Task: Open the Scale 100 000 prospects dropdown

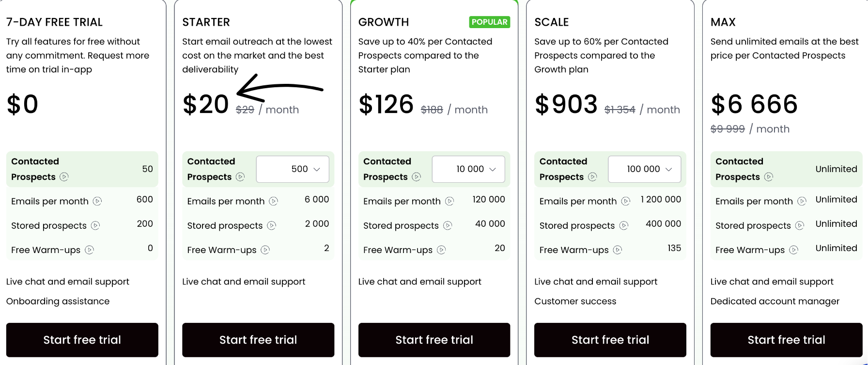Action: pos(644,169)
